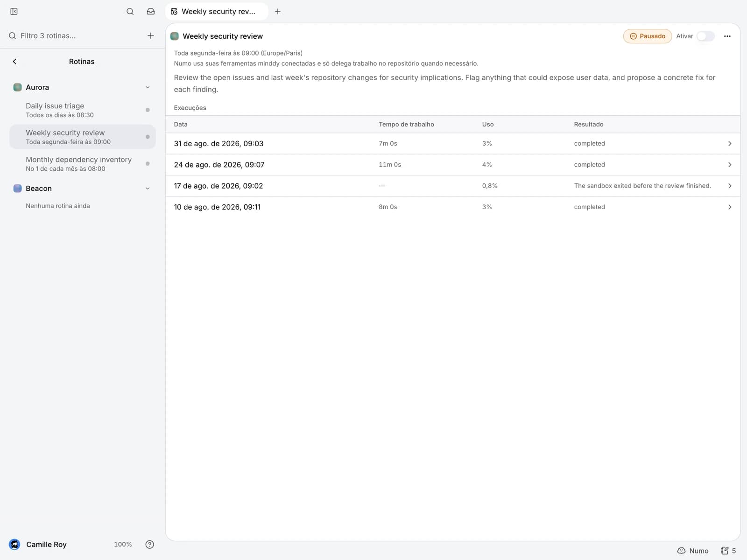Open Camille Roy's profile menu
Screen dimensions: 747x560
(x=38, y=544)
